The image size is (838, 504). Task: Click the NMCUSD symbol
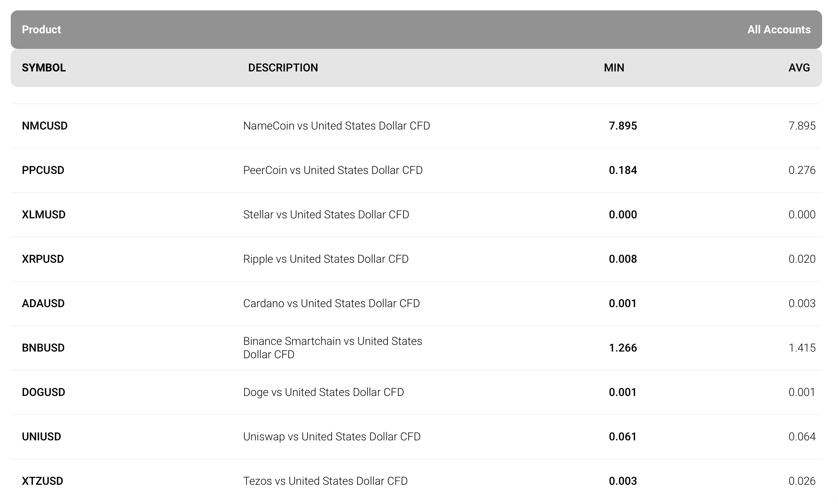(45, 126)
